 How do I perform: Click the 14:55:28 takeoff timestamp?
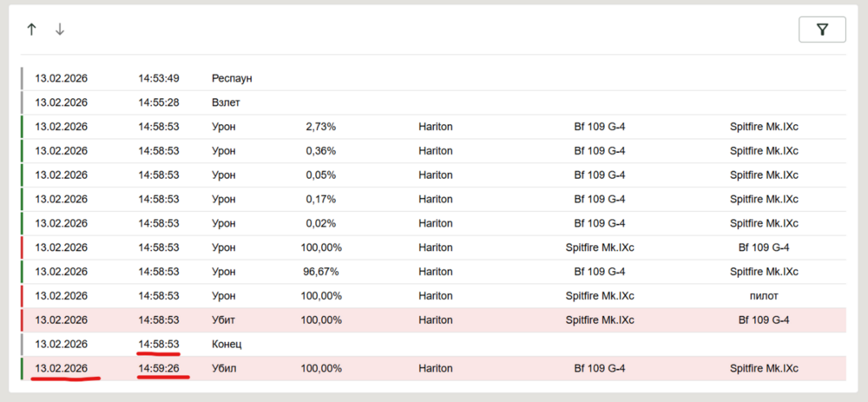click(159, 102)
